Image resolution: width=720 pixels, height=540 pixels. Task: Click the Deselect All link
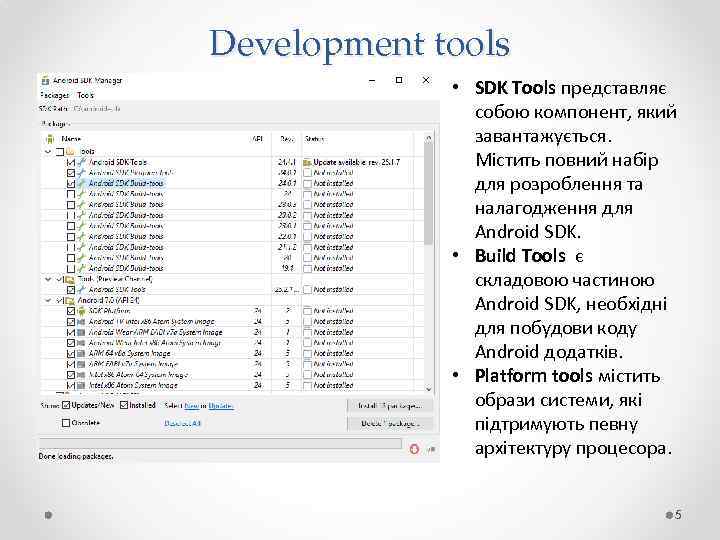[183, 423]
